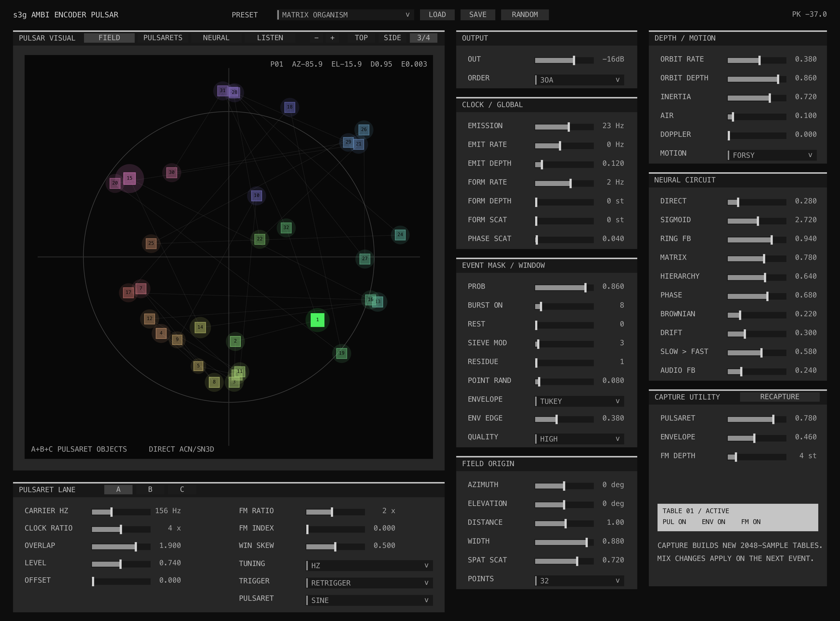Zoom in with the plus button
Viewport: 840px width, 621px height.
click(332, 38)
